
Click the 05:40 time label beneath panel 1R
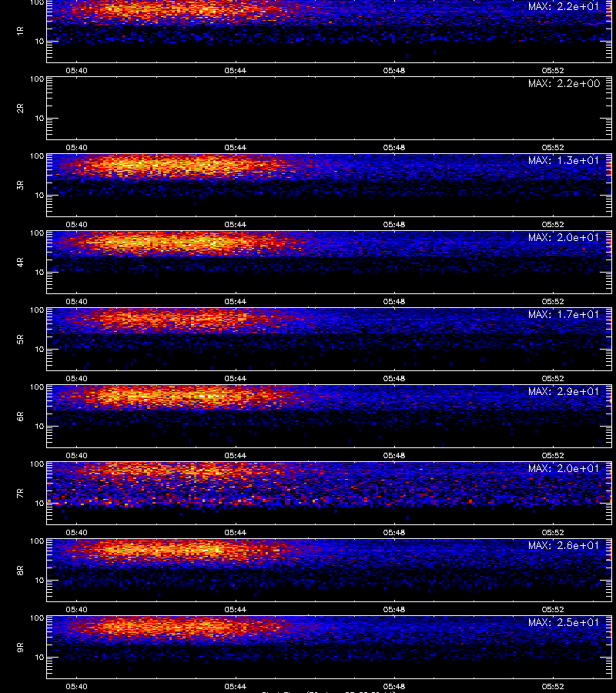pos(76,71)
